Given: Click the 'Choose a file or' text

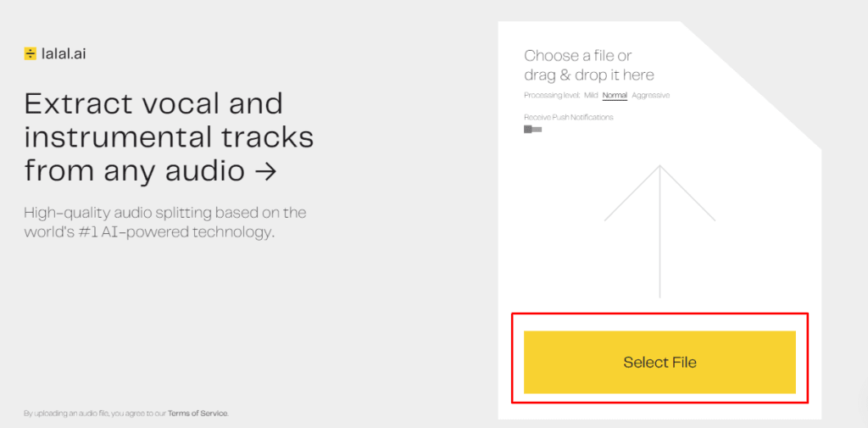Looking at the screenshot, I should coord(578,56).
